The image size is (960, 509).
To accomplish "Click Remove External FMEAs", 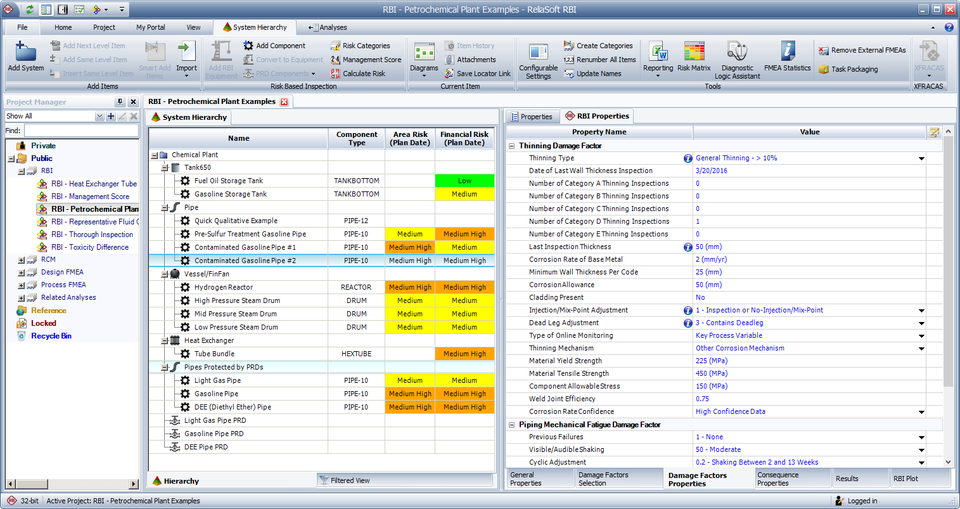I will (862, 50).
